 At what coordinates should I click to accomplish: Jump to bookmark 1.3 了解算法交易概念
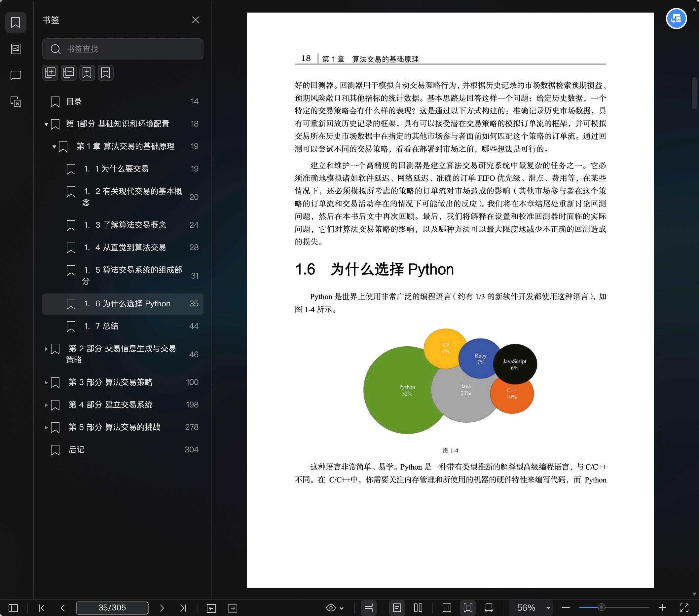point(123,225)
